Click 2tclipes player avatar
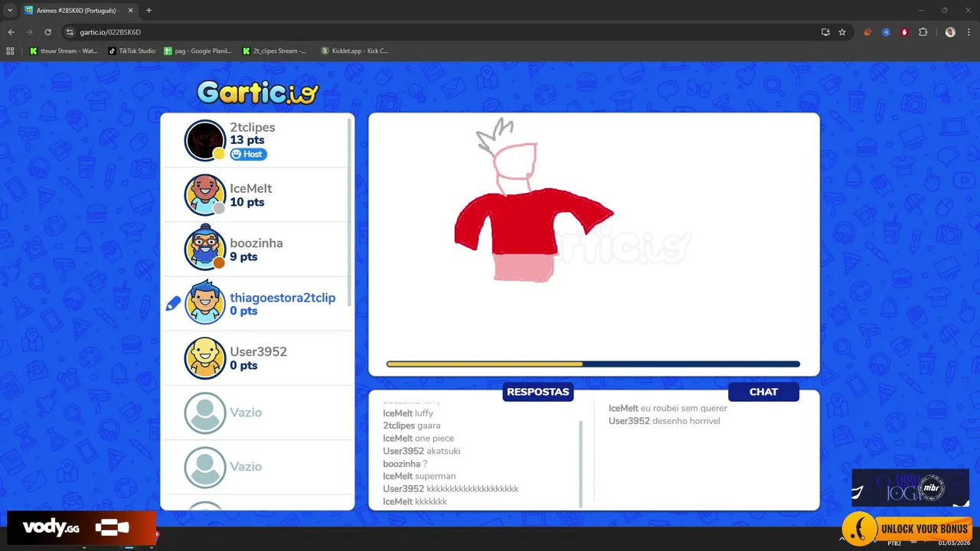The image size is (980, 551). click(x=205, y=141)
